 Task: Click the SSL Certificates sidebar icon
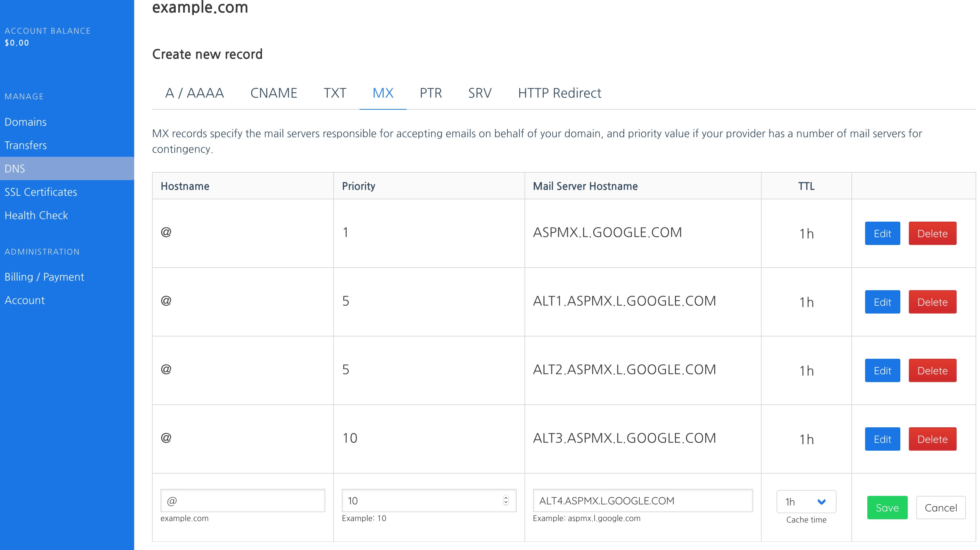tap(40, 192)
